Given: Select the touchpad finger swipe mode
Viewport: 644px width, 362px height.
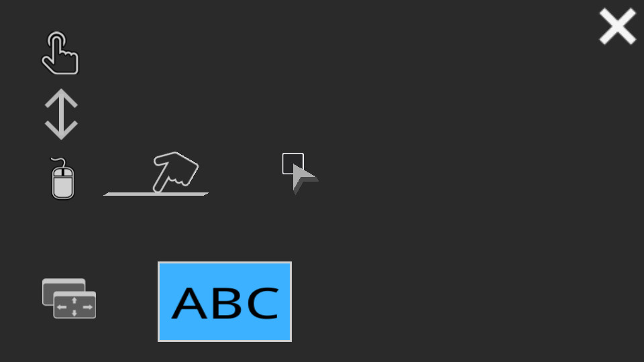Looking at the screenshot, I should (x=156, y=174).
